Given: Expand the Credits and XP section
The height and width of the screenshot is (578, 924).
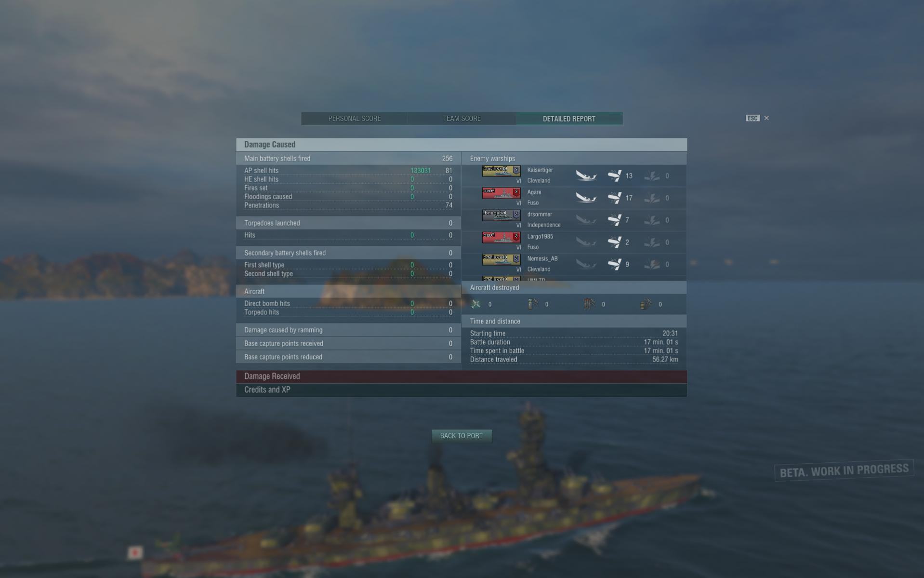Looking at the screenshot, I should [462, 390].
